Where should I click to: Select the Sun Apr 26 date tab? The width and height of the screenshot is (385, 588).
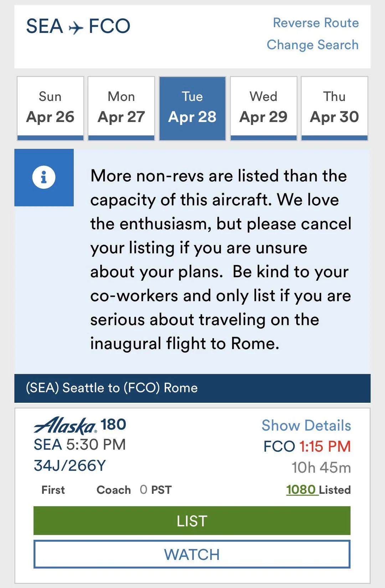click(50, 108)
